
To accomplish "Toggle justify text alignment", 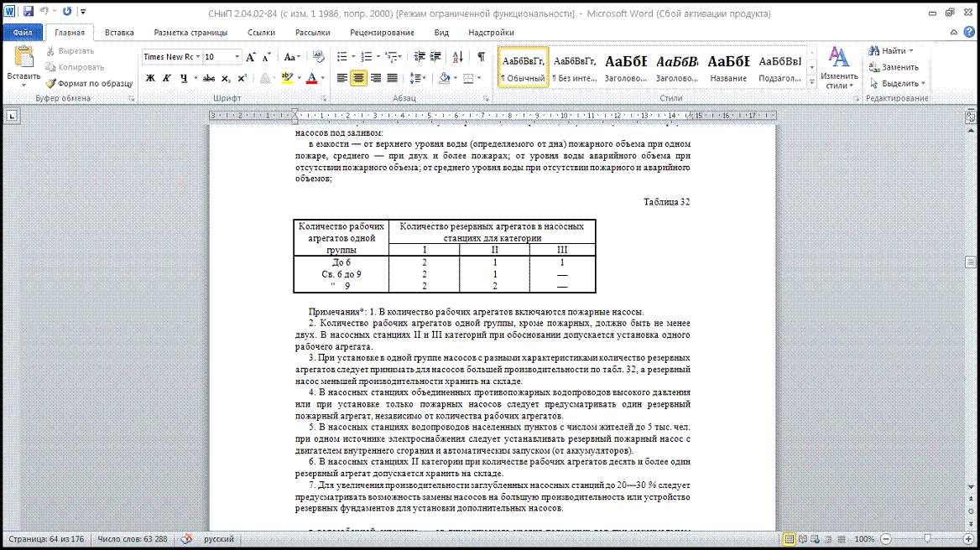I will [392, 78].
